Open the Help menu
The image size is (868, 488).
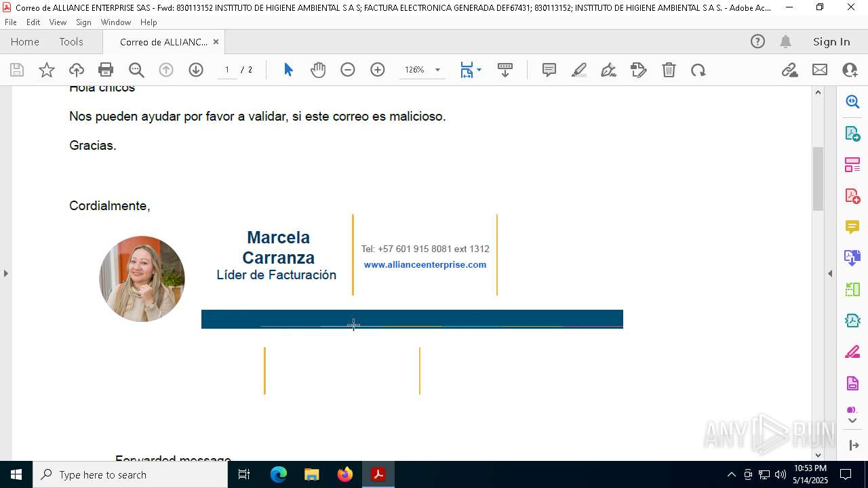[149, 22]
